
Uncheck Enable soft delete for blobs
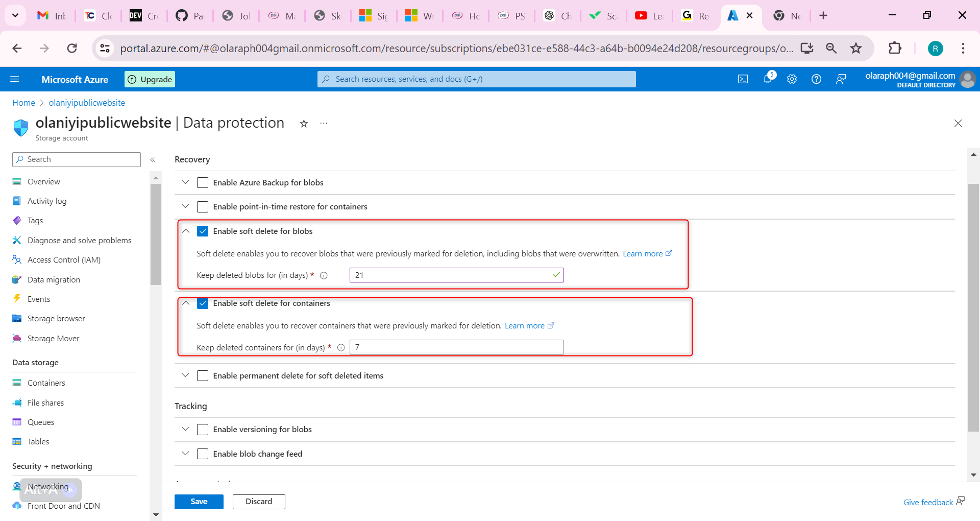[x=203, y=231]
